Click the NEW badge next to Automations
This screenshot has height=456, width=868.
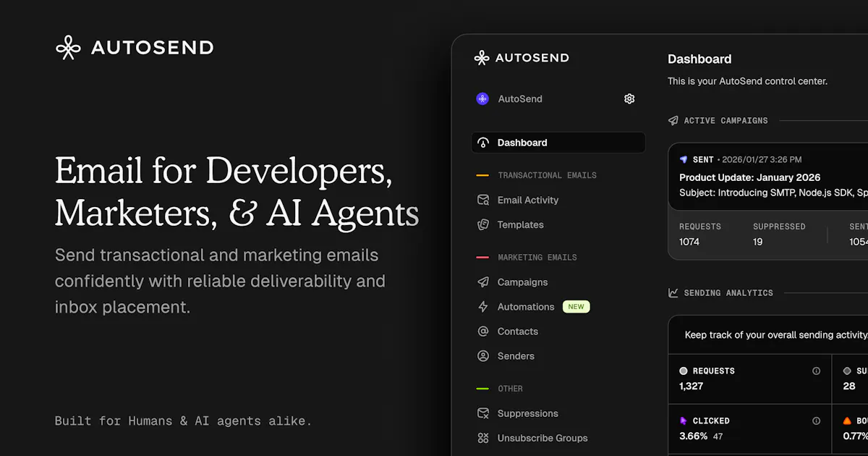pyautogui.click(x=576, y=307)
